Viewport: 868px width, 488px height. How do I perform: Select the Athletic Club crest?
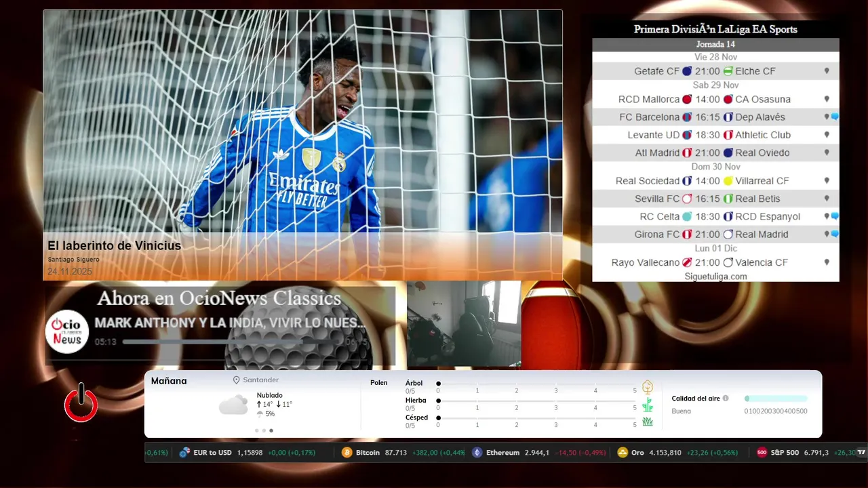point(728,135)
